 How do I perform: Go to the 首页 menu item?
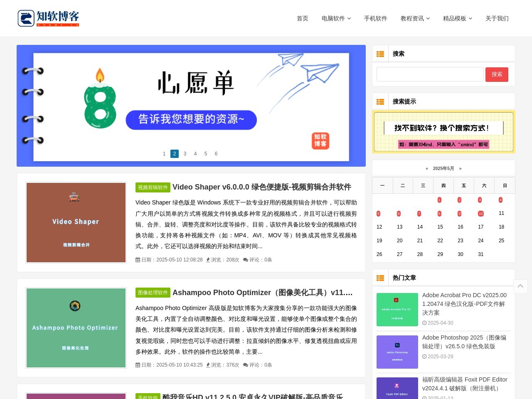pyautogui.click(x=303, y=18)
